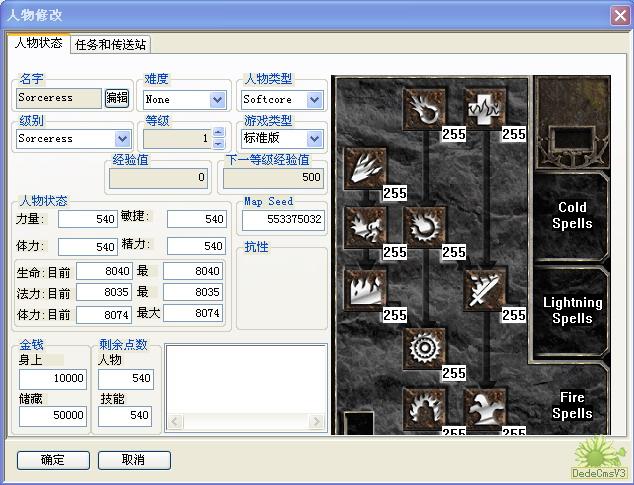Open the Lightning Spells skill tab

coord(572,310)
